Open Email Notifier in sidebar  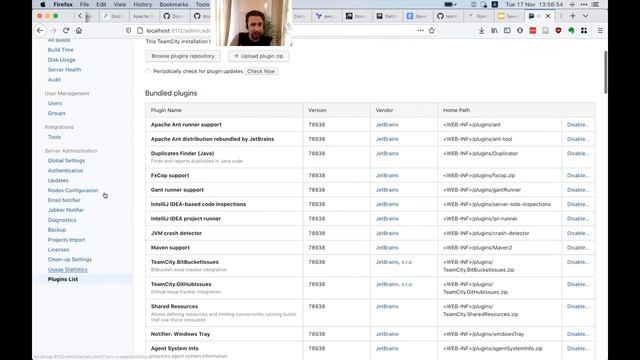pyautogui.click(x=64, y=200)
